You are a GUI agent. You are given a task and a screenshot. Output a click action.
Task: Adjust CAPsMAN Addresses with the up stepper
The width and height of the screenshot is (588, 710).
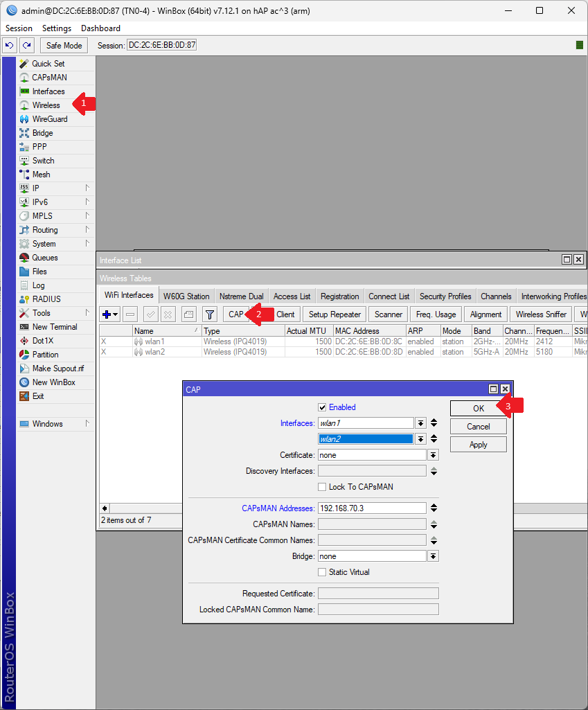(x=434, y=504)
